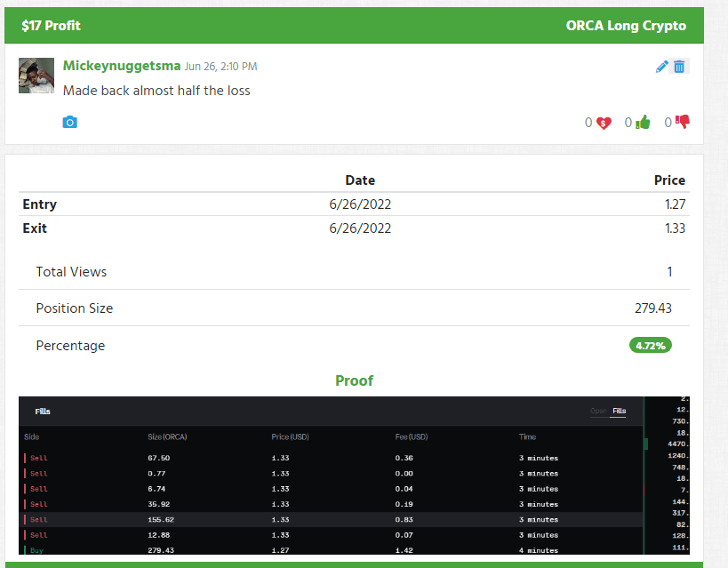Select the Exit price 1.33
This screenshot has height=568, width=728.
[675, 228]
